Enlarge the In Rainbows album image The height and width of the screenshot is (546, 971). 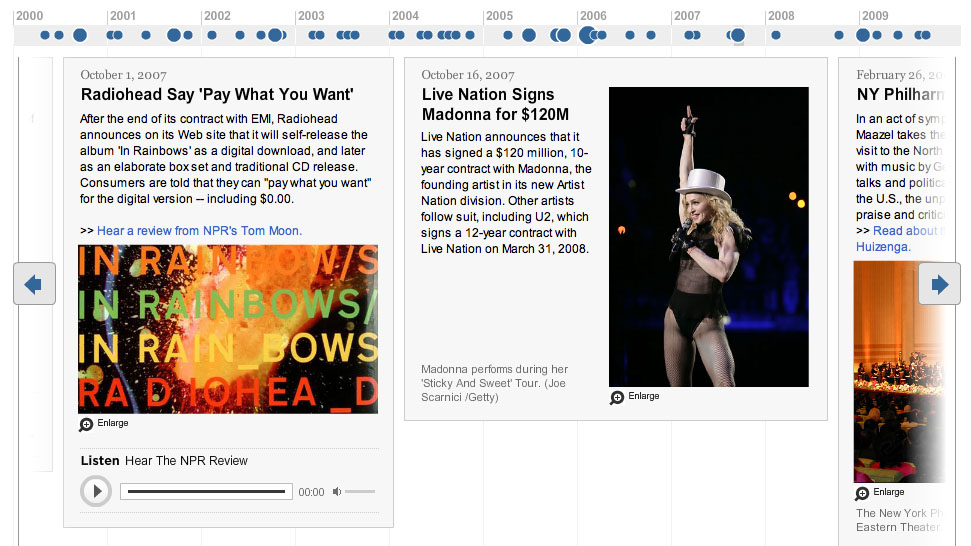point(104,423)
